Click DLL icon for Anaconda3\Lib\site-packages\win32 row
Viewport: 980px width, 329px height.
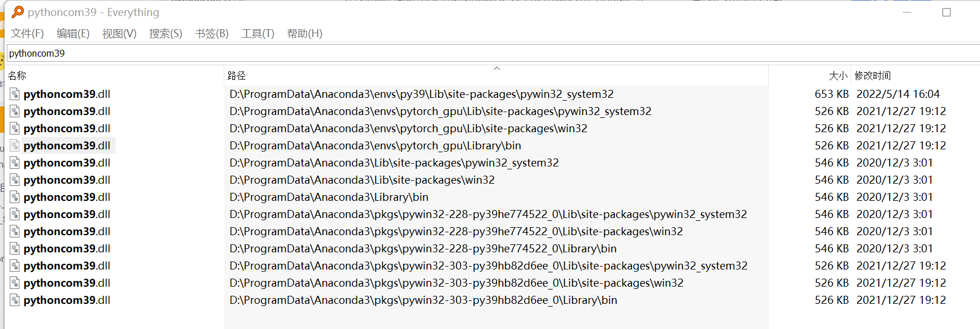point(15,180)
